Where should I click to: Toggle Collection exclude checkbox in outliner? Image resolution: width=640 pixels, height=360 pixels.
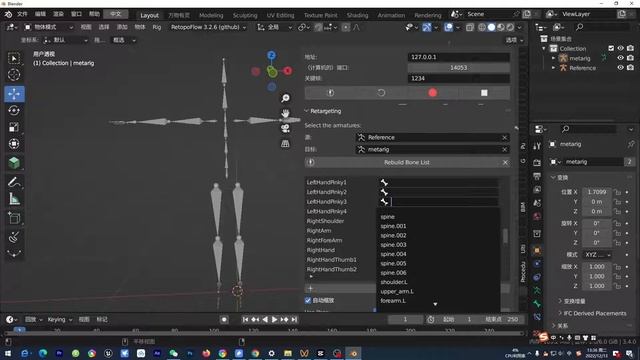(611, 48)
